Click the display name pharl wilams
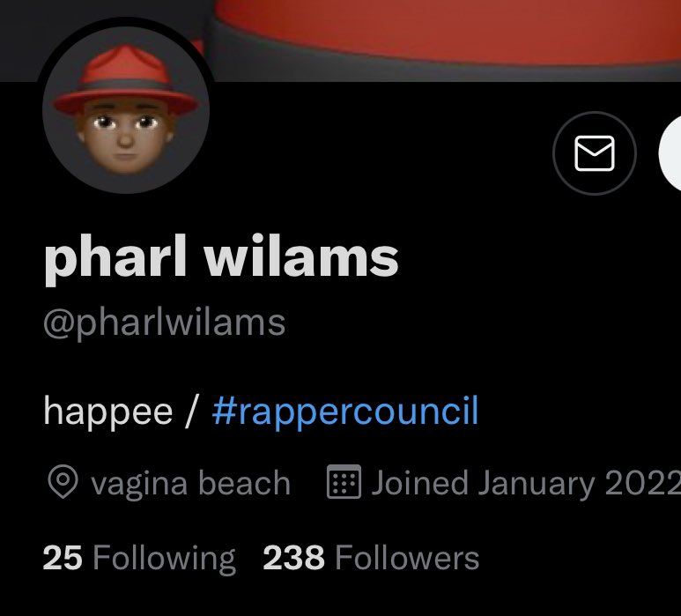This screenshot has width=681, height=616. (x=220, y=258)
